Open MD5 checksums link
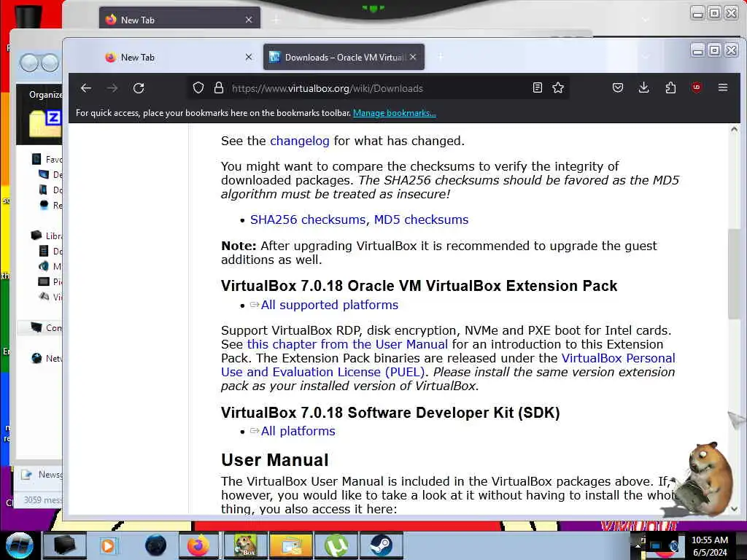This screenshot has height=560, width=747. [421, 219]
